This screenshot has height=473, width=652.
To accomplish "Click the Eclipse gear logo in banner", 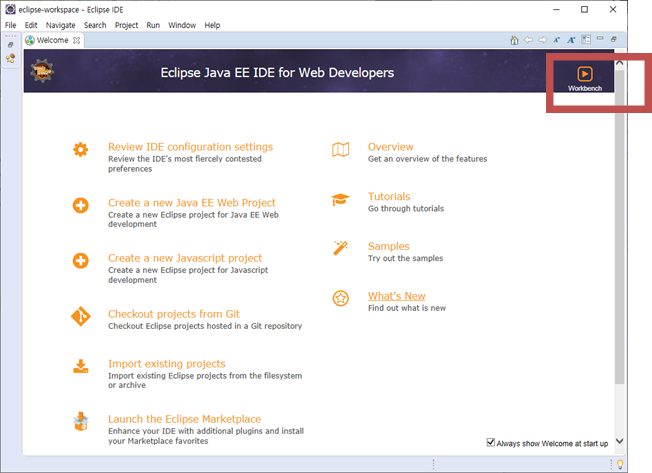I will 42,71.
